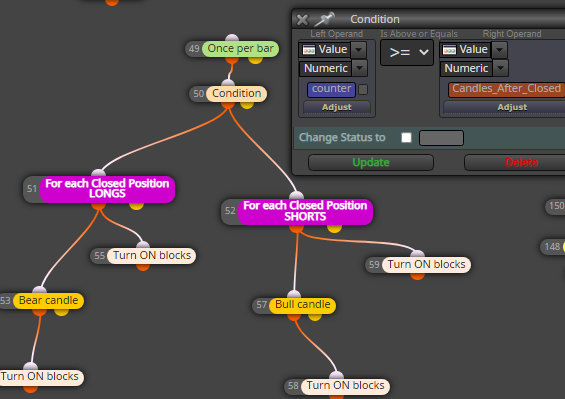Click yellow output connector of Once per bar

coord(255,60)
